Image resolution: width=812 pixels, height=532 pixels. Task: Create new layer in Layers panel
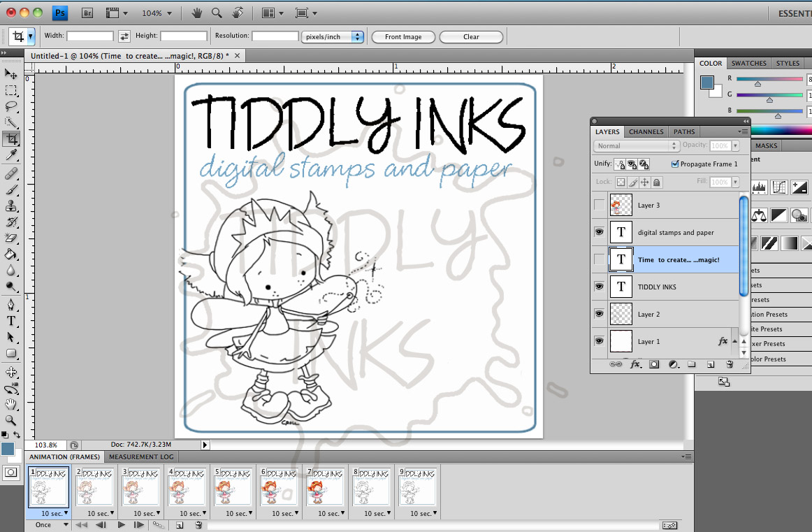(x=711, y=365)
